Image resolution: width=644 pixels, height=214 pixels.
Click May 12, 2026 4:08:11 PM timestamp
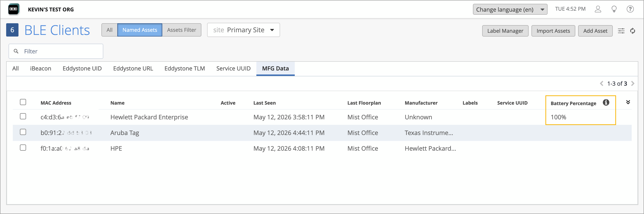[289, 149]
